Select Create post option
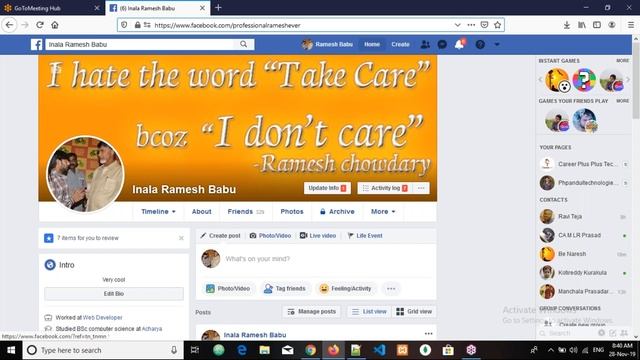640x360 pixels. [x=220, y=236]
